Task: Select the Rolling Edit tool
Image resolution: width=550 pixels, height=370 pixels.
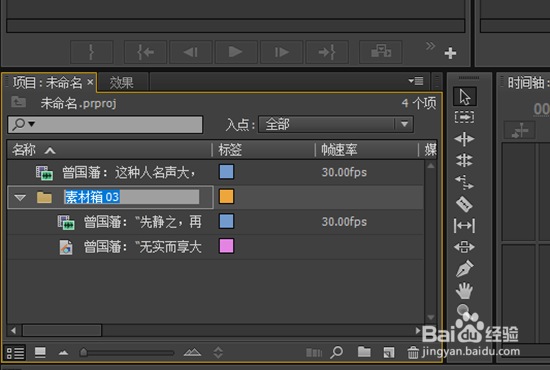Action: 464,161
